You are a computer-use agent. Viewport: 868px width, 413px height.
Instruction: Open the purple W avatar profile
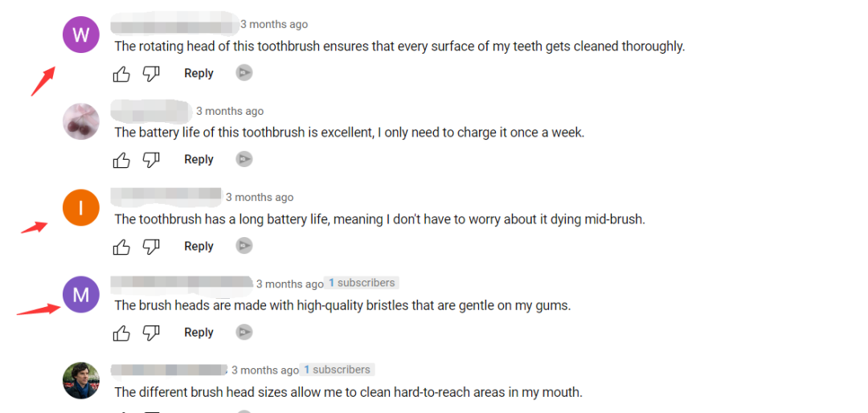(x=81, y=35)
